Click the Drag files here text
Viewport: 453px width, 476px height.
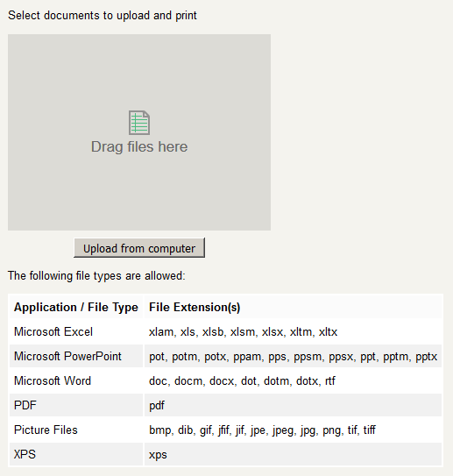(139, 147)
